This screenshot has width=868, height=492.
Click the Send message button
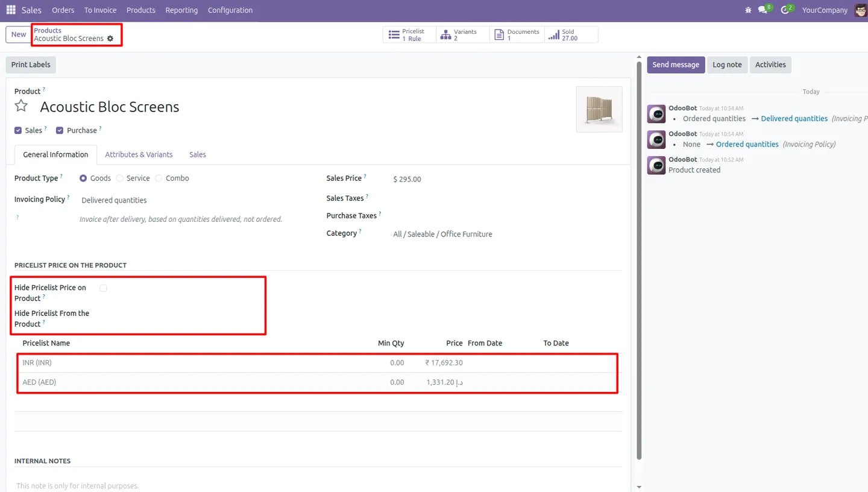pyautogui.click(x=676, y=65)
